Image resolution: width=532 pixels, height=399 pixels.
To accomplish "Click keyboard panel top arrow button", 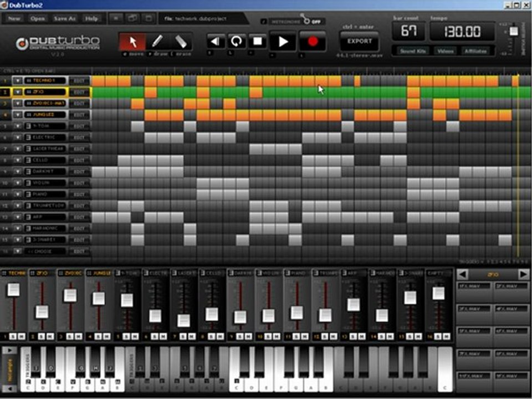I will (9, 350).
